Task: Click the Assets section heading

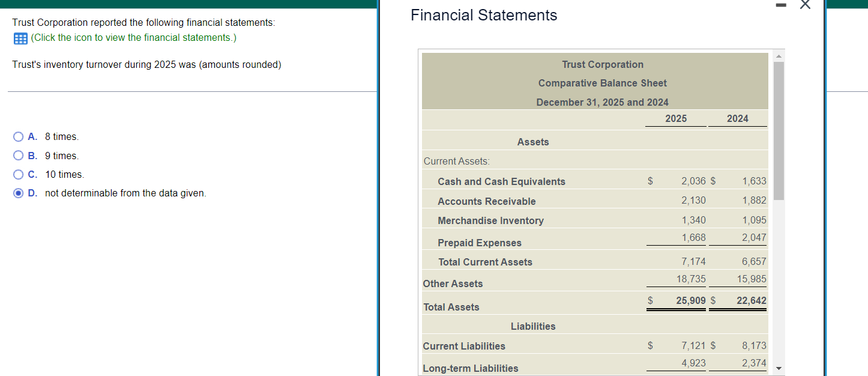Action: pos(532,141)
